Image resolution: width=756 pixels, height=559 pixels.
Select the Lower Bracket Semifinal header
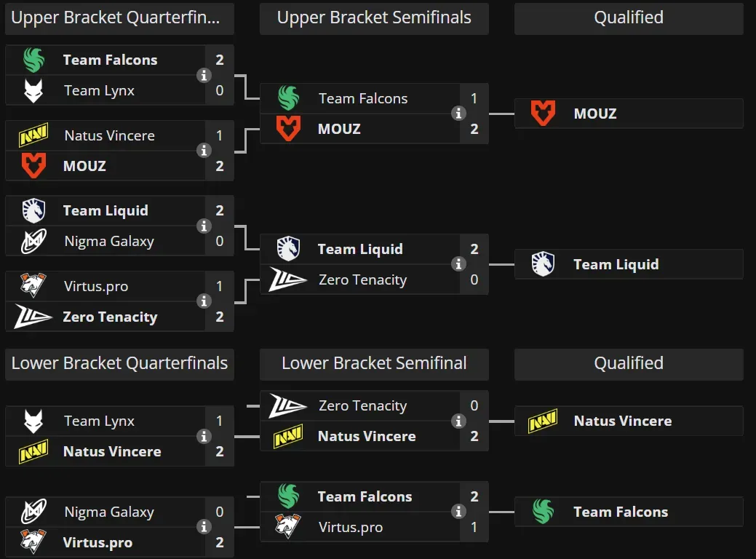[374, 363]
